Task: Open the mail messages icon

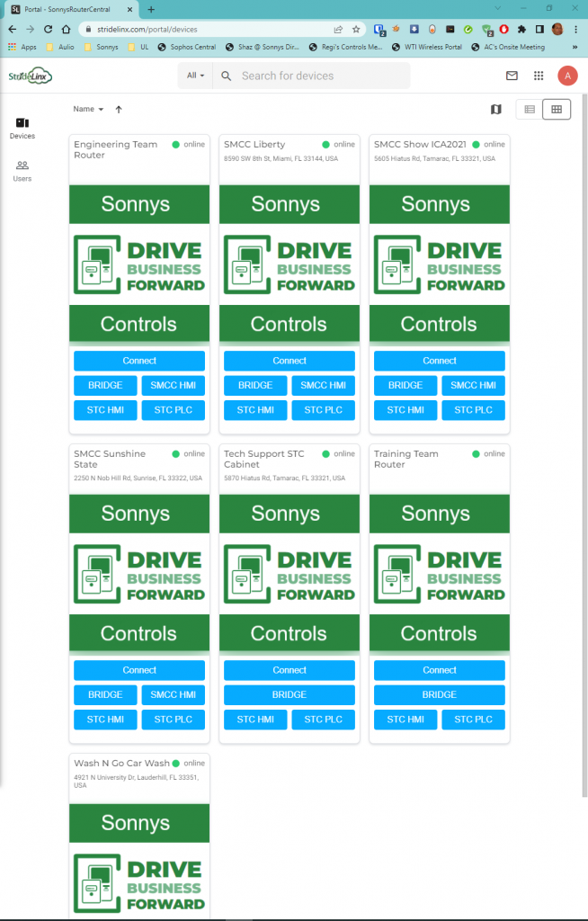Action: (512, 76)
